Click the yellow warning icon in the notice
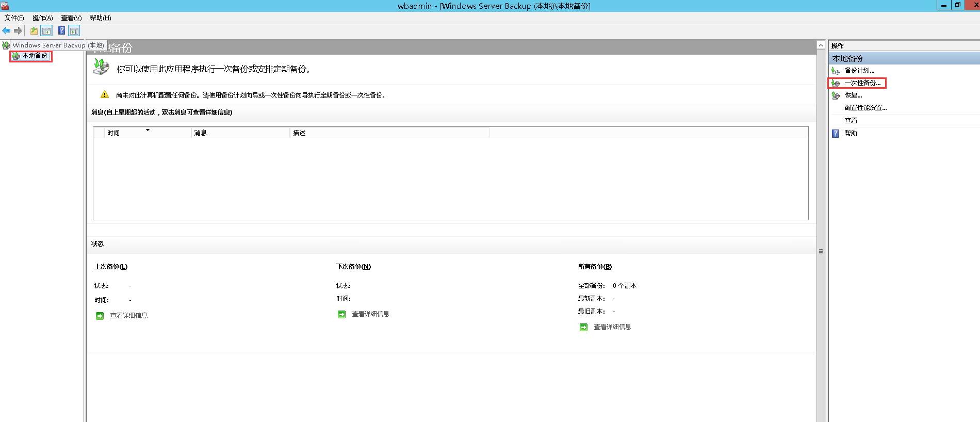This screenshot has width=980, height=422. (105, 94)
